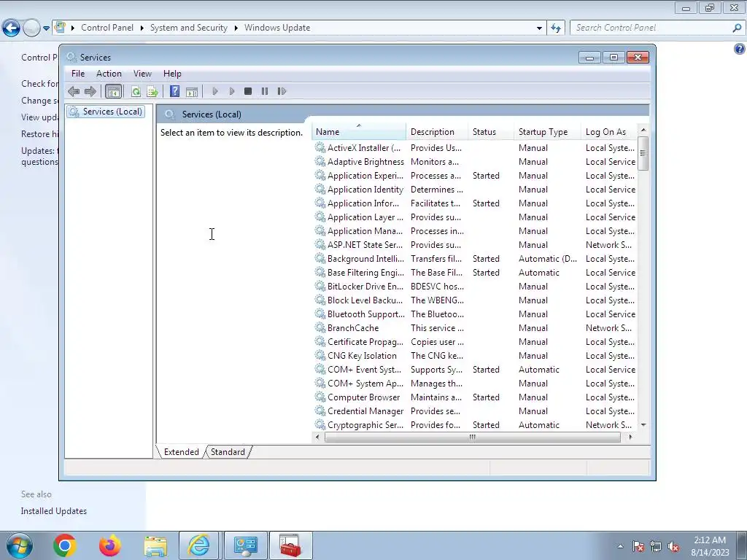Select the Background Intelligent Transfer service
Screen dimensions: 747x560
475,259
